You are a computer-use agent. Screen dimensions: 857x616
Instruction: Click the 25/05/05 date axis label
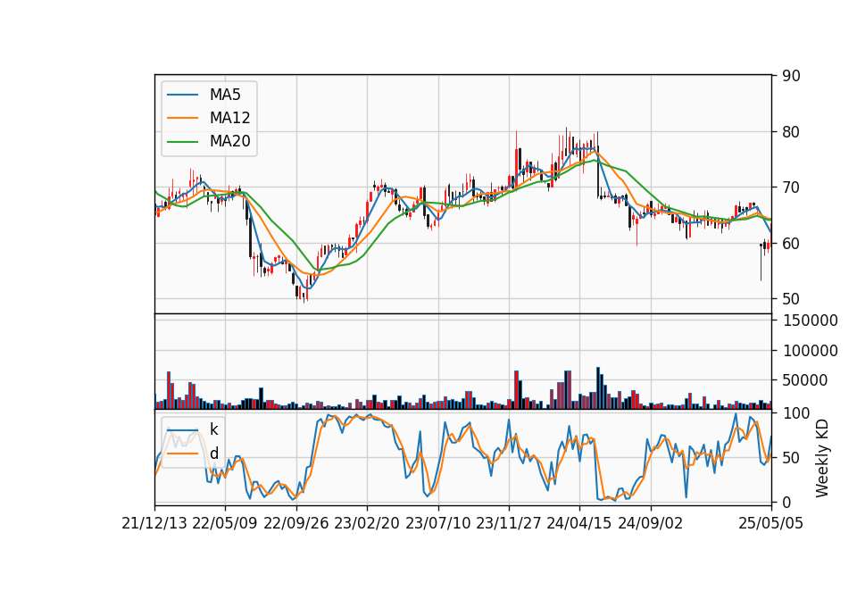coord(771,524)
